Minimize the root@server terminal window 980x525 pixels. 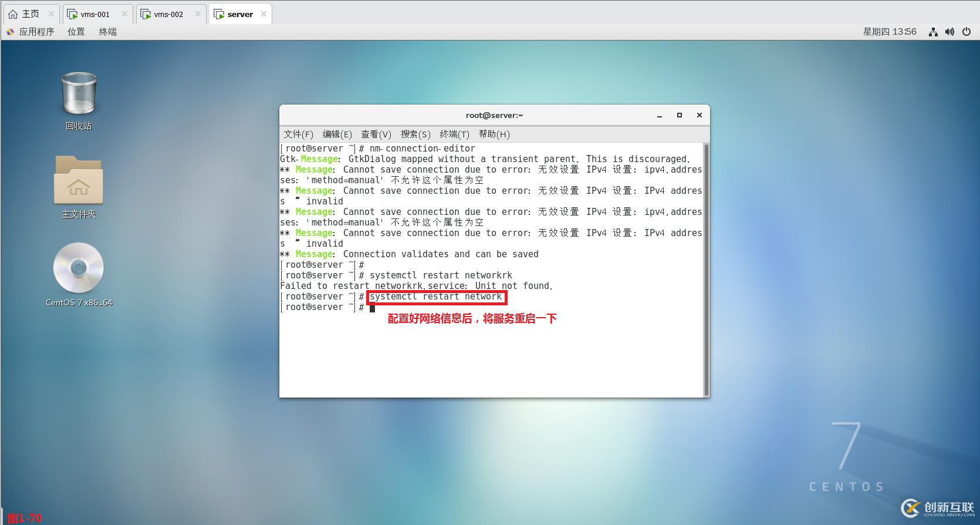(660, 116)
